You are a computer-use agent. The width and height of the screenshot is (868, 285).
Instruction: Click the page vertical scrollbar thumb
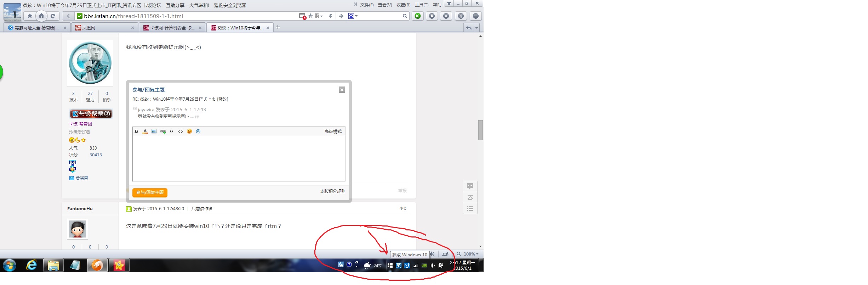(480, 130)
